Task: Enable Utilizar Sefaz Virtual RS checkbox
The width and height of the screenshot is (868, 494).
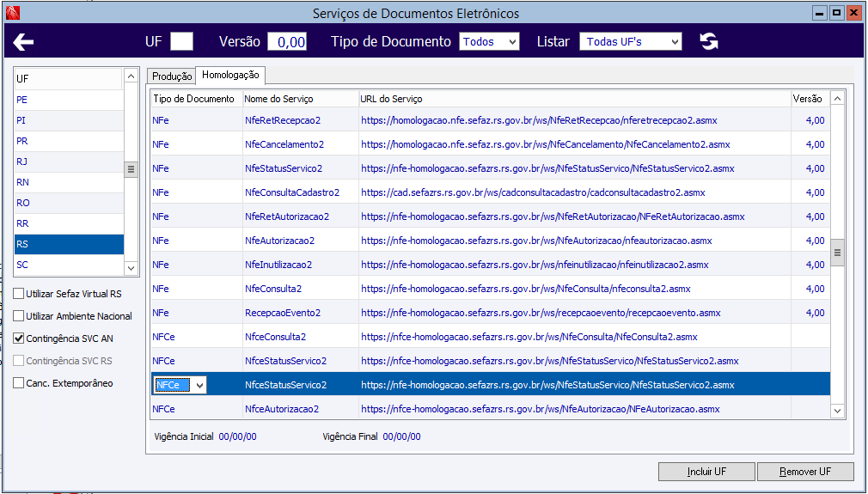Action: coord(19,294)
